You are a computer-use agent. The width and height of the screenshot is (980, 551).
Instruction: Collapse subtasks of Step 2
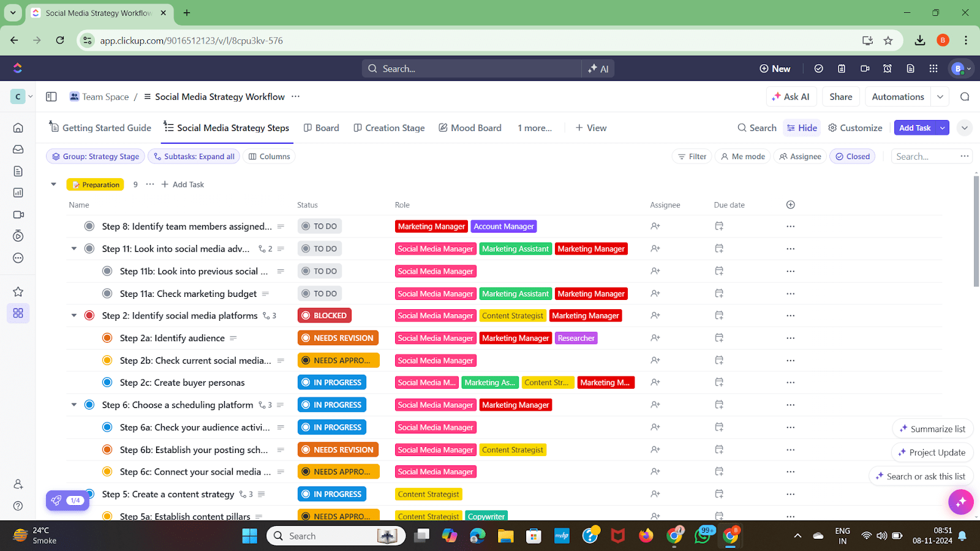point(74,315)
